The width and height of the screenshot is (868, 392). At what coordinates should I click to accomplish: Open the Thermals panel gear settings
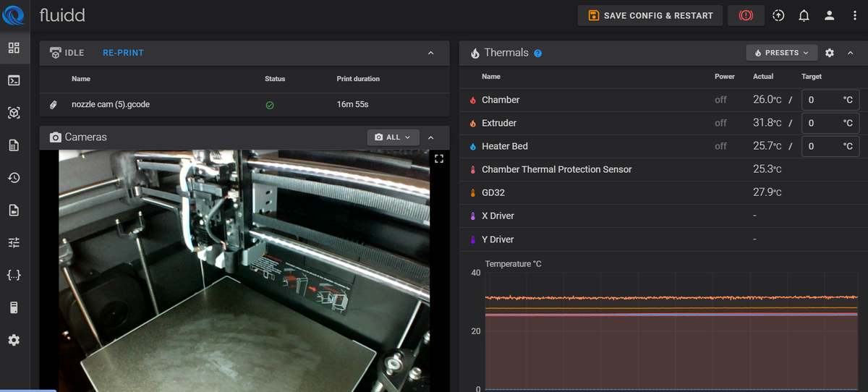830,53
